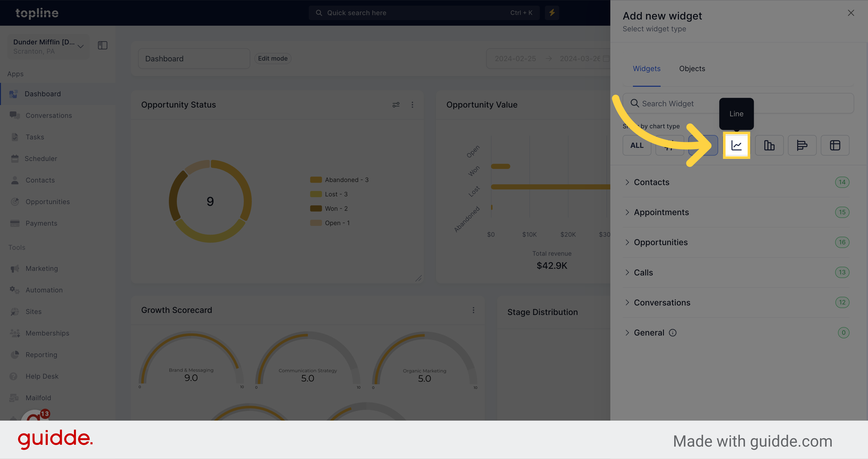Select the Table/grid chart icon
The height and width of the screenshot is (459, 868).
[834, 145]
